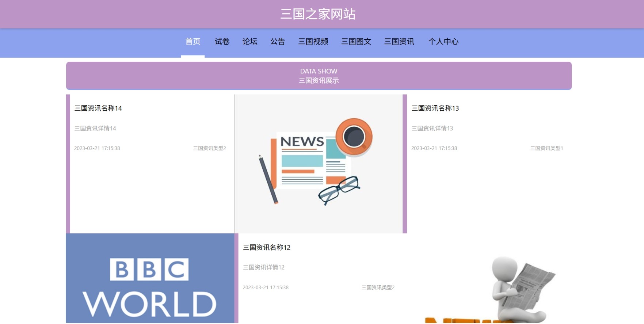Open the 三国视频 section
Image resolution: width=644 pixels, height=324 pixels.
pyautogui.click(x=313, y=42)
